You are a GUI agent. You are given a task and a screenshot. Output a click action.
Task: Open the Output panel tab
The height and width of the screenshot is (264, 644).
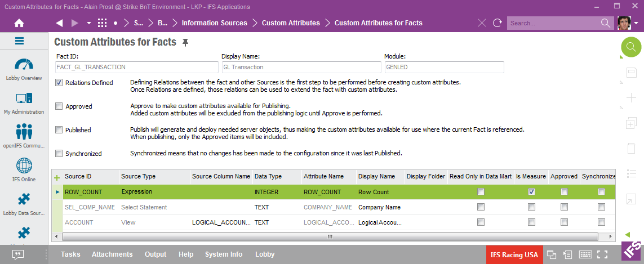pos(156,254)
